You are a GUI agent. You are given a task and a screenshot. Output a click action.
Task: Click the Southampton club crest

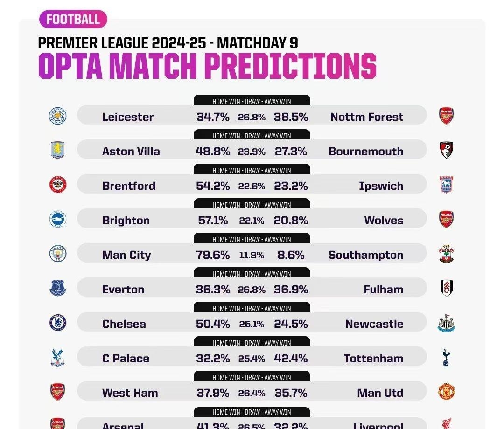(447, 254)
